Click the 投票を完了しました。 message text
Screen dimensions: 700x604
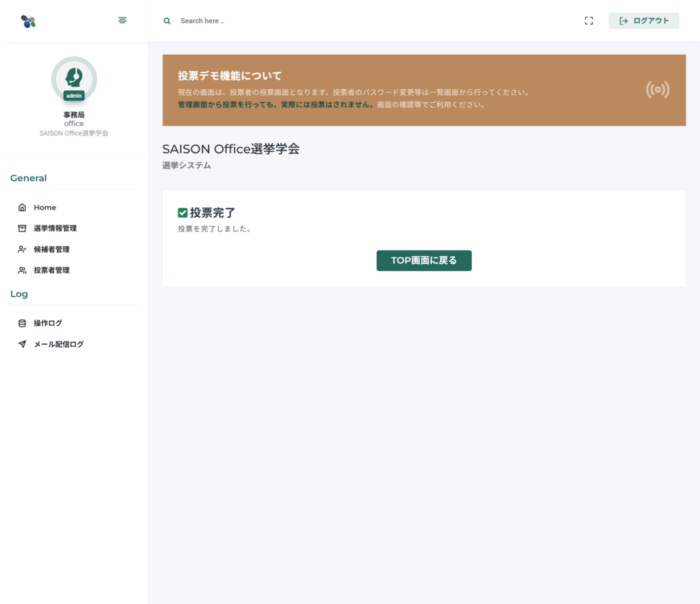215,228
